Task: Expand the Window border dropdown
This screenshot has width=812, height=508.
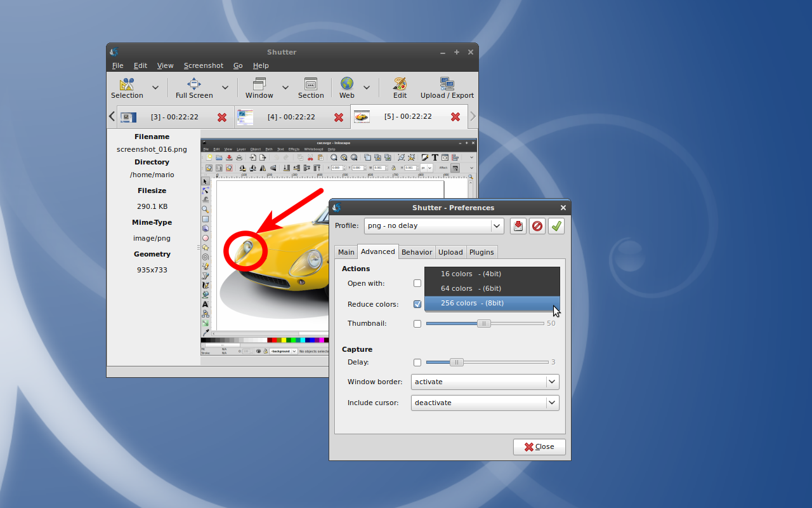Action: click(x=485, y=382)
